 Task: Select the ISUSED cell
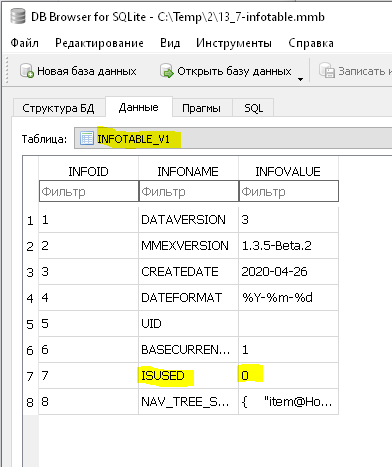pyautogui.click(x=188, y=376)
